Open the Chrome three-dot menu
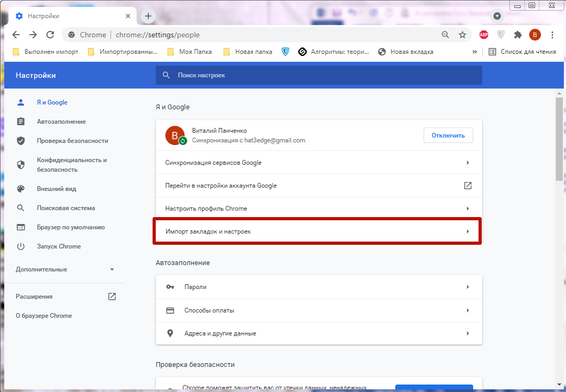The image size is (566, 392). click(552, 35)
